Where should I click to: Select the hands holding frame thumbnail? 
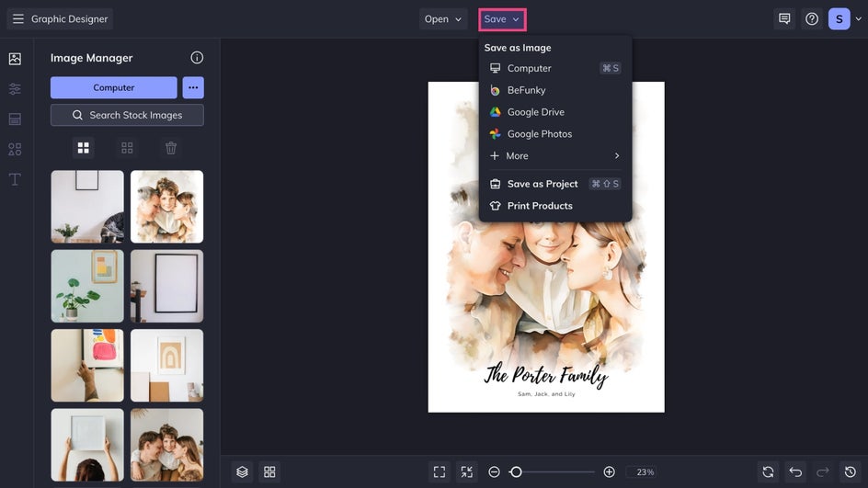(x=87, y=445)
